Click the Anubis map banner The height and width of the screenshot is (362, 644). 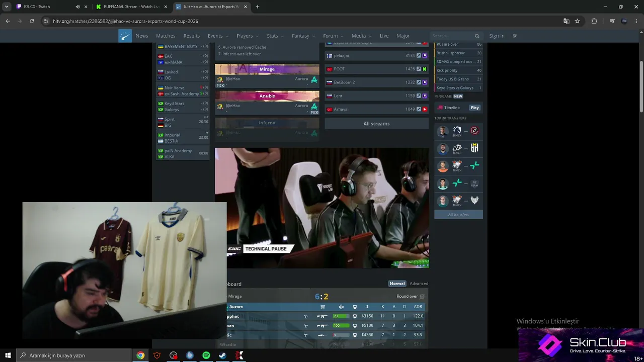[267, 96]
